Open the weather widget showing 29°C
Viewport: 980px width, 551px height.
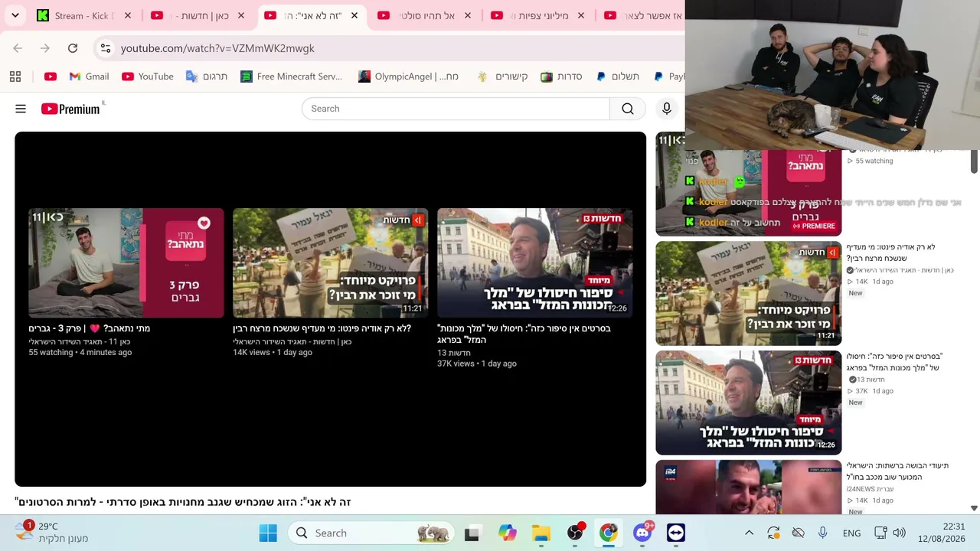coord(52,533)
